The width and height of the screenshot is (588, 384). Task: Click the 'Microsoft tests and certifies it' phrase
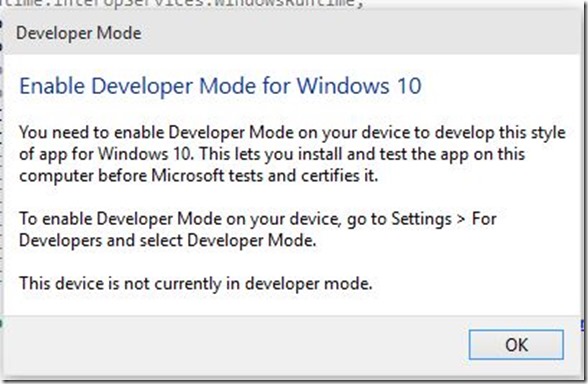click(x=264, y=176)
